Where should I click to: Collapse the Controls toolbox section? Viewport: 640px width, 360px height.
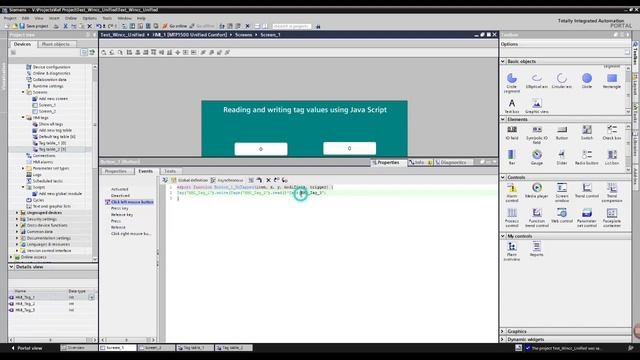[503, 177]
